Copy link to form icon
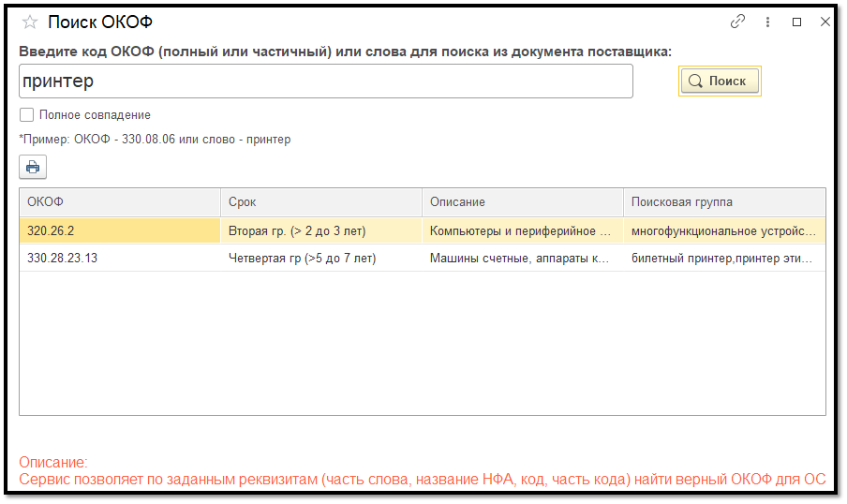Image resolution: width=847 pixels, height=504 pixels. click(737, 22)
